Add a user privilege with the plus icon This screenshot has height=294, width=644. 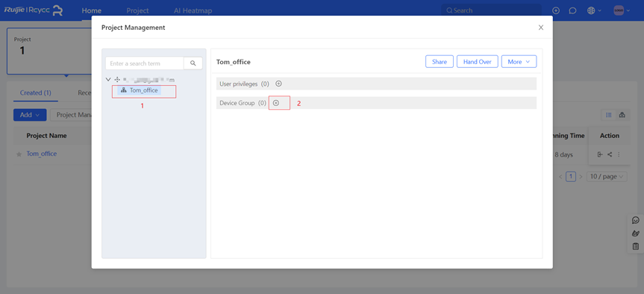(278, 84)
